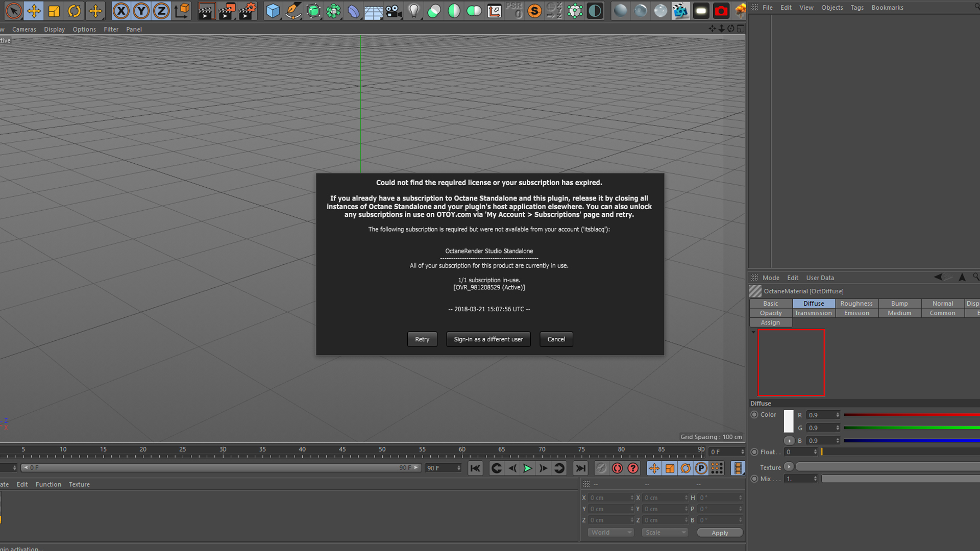The width and height of the screenshot is (980, 551).
Task: Click the spline Pen tool icon
Action: (293, 11)
